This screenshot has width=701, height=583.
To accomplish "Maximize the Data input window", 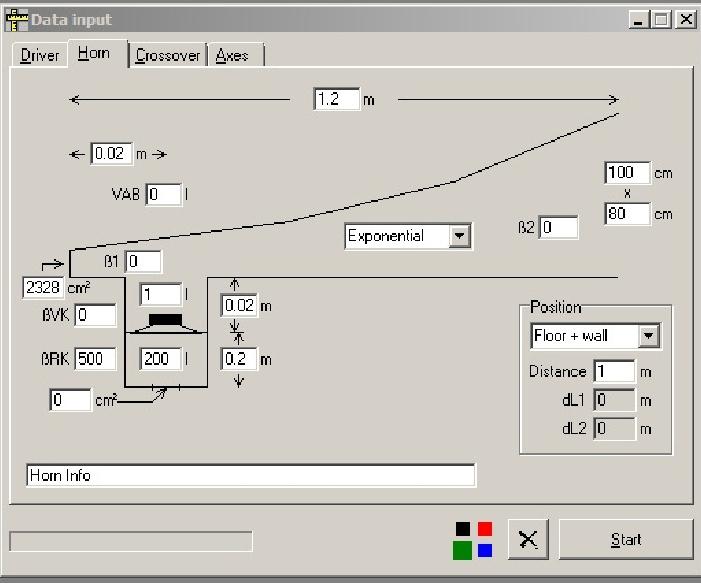I will pyautogui.click(x=661, y=20).
